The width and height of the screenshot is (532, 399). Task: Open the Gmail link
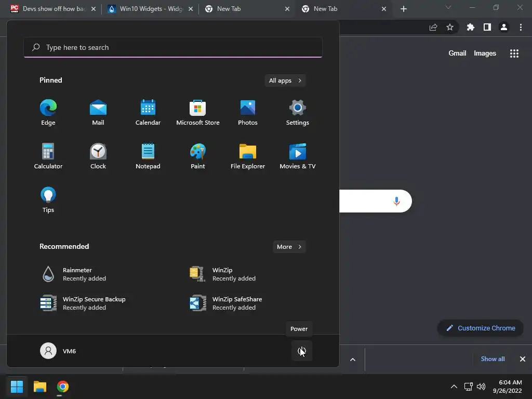point(457,54)
